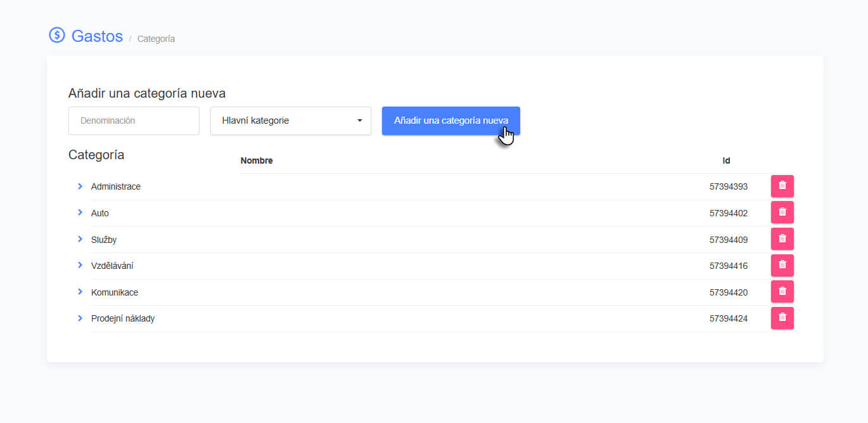This screenshot has width=868, height=423.
Task: Expand the Prodejní náklady category chevron
Action: pos(80,318)
